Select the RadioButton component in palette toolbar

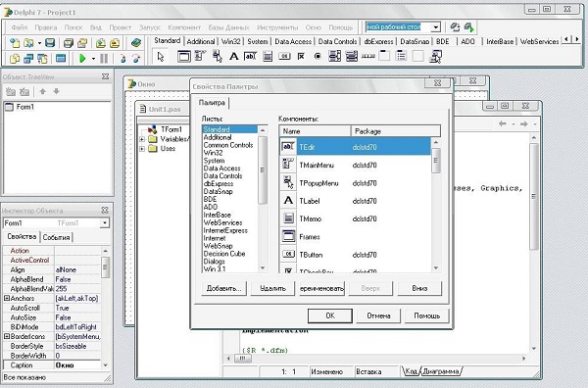[x=318, y=57]
